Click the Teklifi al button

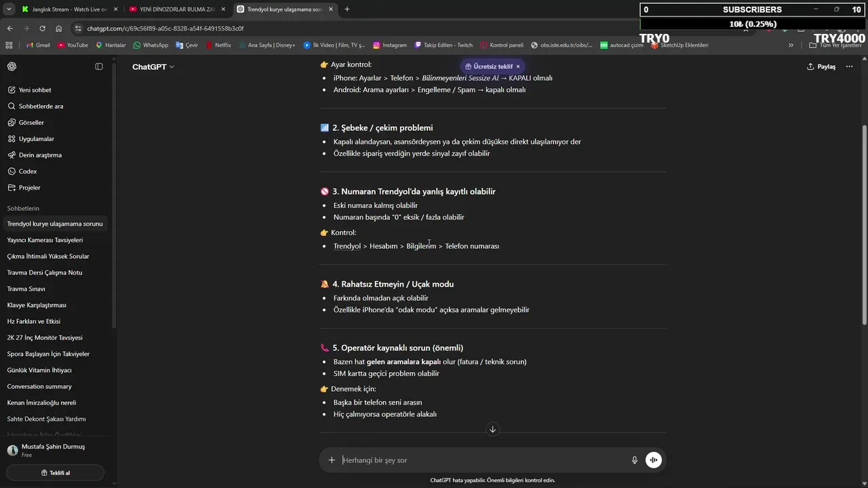(x=56, y=472)
